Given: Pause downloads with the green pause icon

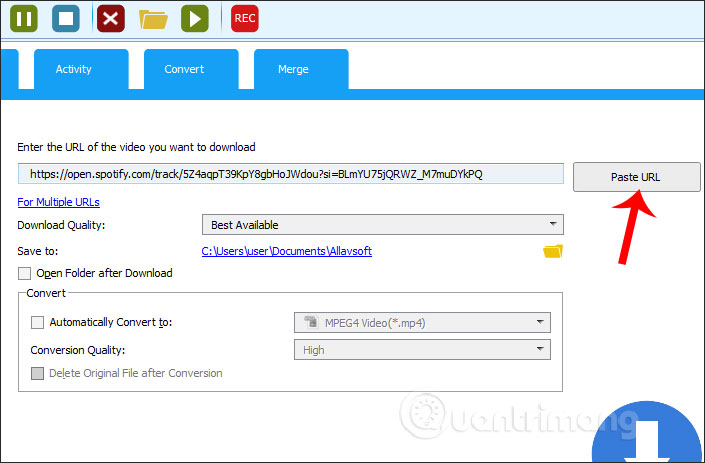Looking at the screenshot, I should pyautogui.click(x=24, y=18).
